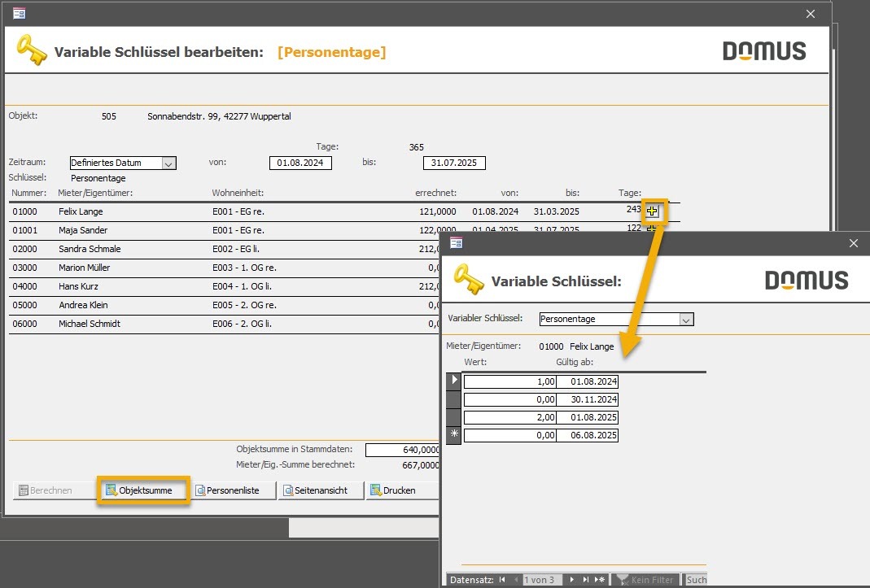Select tenant name Andrea Klein
Viewport: 870px width, 588px height.
pyautogui.click(x=83, y=305)
